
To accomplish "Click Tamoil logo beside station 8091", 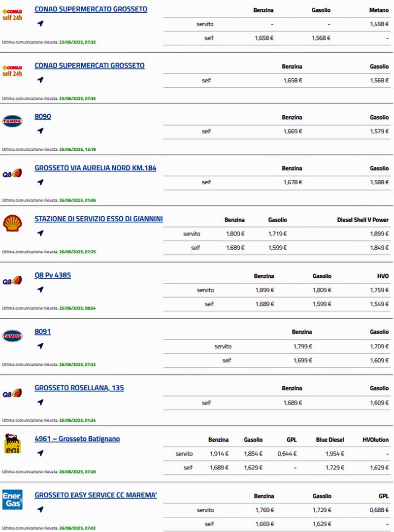I will [12, 336].
